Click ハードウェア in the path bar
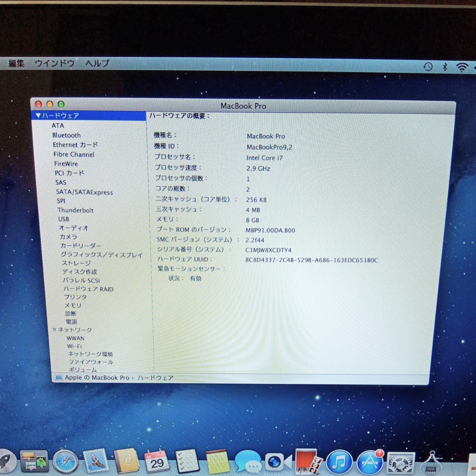 pyautogui.click(x=155, y=378)
